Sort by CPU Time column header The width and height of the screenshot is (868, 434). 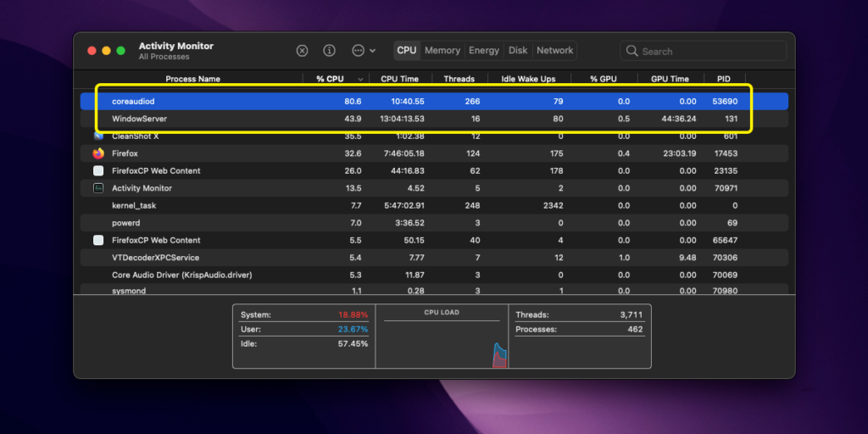(400, 79)
